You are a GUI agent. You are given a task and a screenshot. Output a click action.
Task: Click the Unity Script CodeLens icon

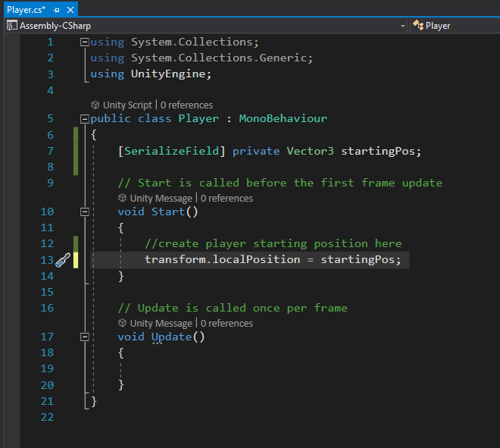point(95,105)
